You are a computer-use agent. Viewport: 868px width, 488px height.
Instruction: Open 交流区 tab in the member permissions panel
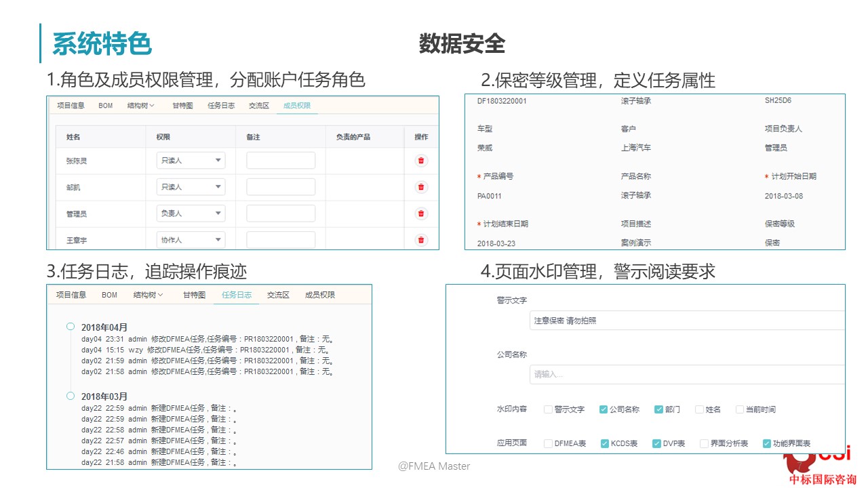click(259, 106)
